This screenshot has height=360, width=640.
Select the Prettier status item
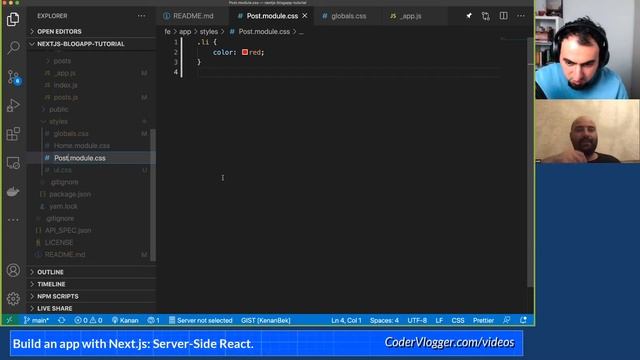483,320
